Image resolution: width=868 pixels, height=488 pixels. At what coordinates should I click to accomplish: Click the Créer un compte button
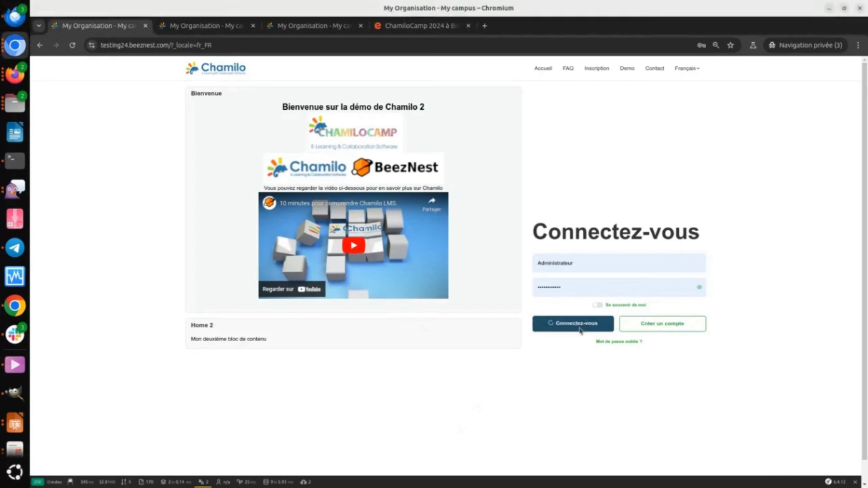(662, 323)
